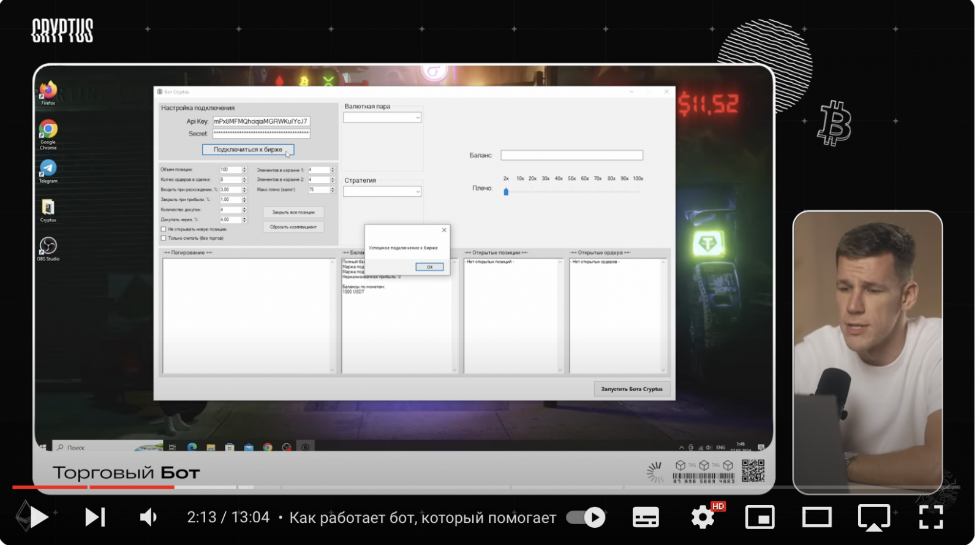Seek on the red video progress bar

pyautogui.click(x=123, y=487)
